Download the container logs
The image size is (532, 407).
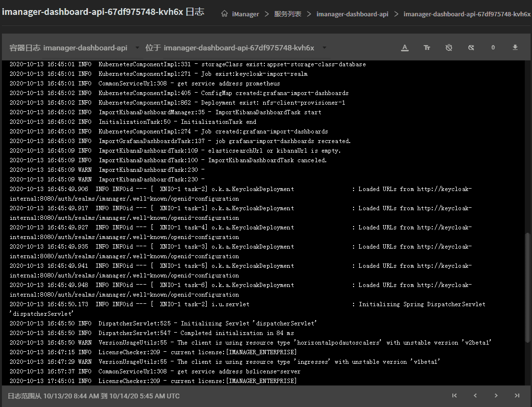[515, 48]
